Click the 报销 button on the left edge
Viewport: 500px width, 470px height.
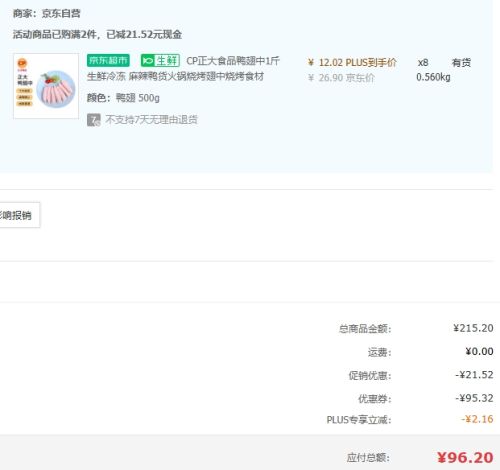pos(20,215)
